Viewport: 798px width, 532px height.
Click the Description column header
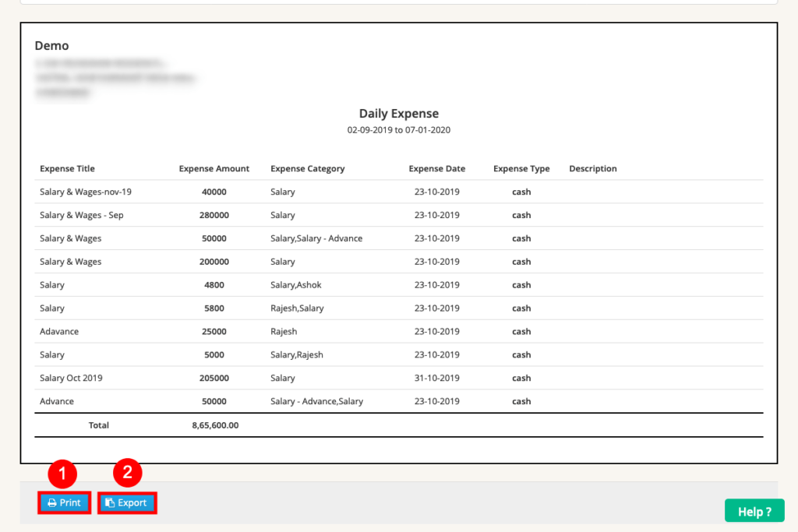tap(593, 168)
